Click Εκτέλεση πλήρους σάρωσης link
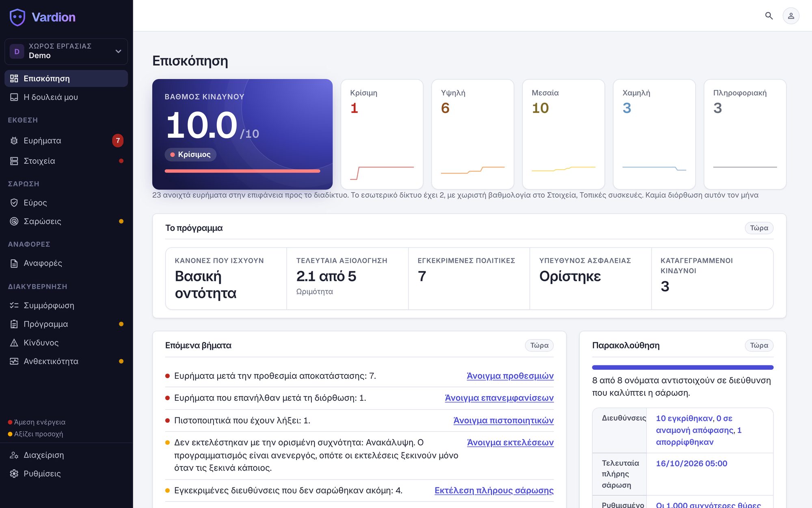This screenshot has width=812, height=508. pos(494,491)
